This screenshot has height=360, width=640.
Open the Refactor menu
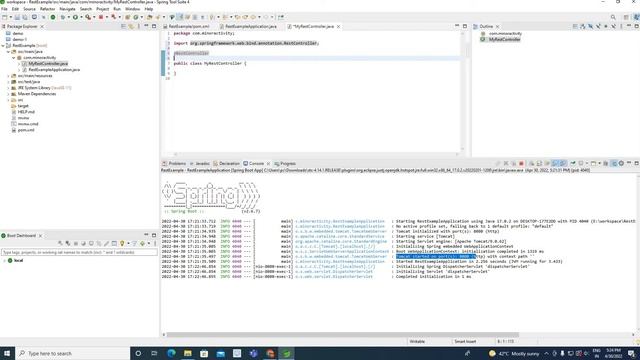coord(47,9)
